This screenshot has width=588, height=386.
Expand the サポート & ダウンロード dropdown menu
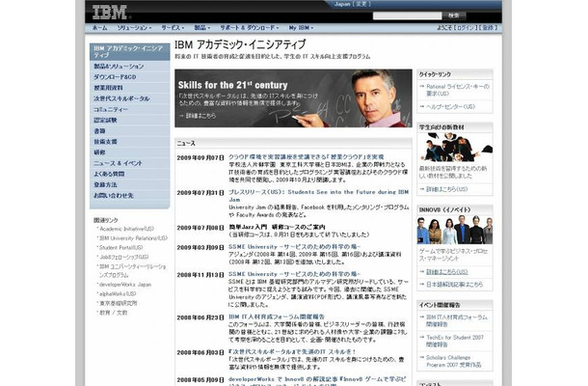point(250,28)
